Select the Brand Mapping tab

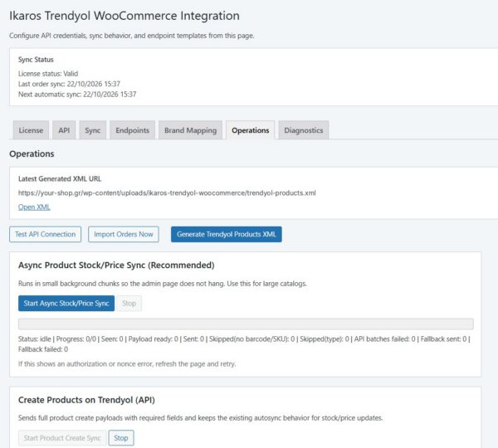pyautogui.click(x=190, y=130)
